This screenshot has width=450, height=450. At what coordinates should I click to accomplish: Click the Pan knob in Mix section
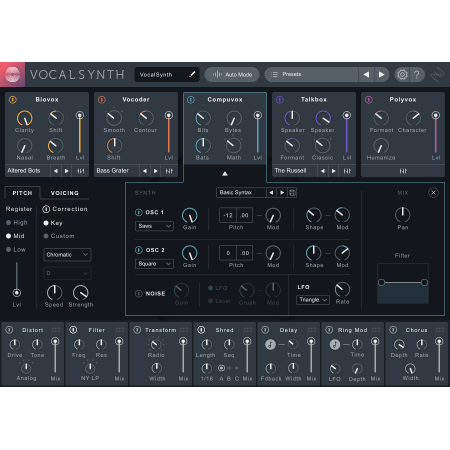(x=403, y=215)
